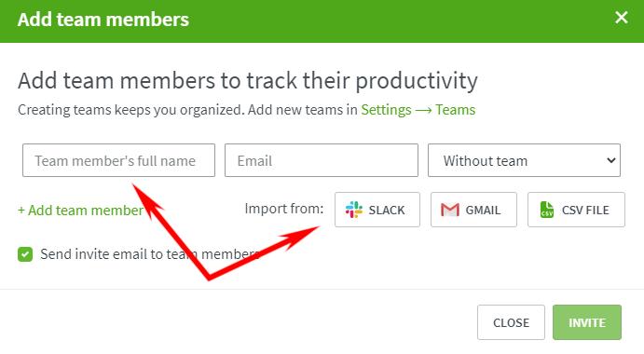The width and height of the screenshot is (644, 354).
Task: Toggle the 'Send invite email to team members' label
Action: coord(150,254)
